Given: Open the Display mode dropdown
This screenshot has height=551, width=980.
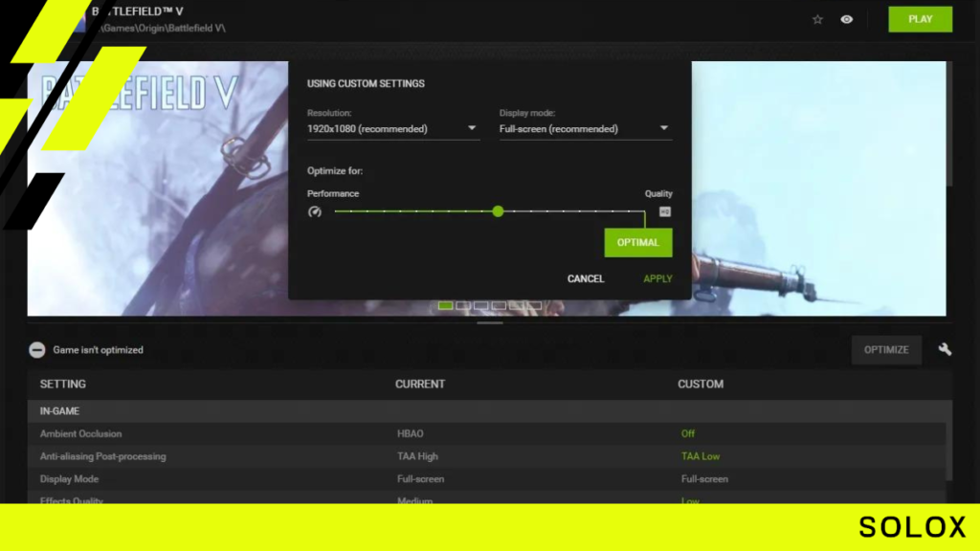Looking at the screenshot, I should (585, 129).
